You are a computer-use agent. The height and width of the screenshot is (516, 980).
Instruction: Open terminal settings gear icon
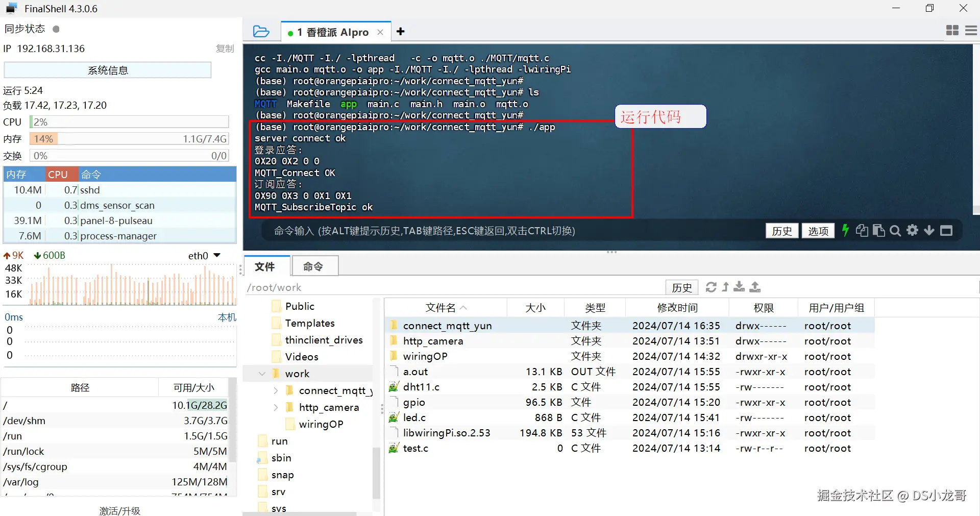click(x=912, y=230)
